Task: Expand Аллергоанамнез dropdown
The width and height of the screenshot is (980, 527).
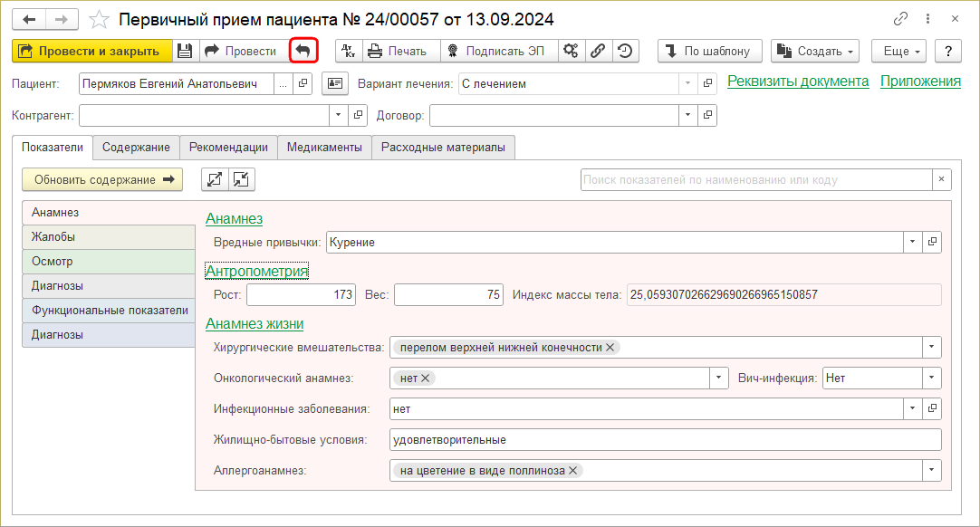Action: (932, 470)
